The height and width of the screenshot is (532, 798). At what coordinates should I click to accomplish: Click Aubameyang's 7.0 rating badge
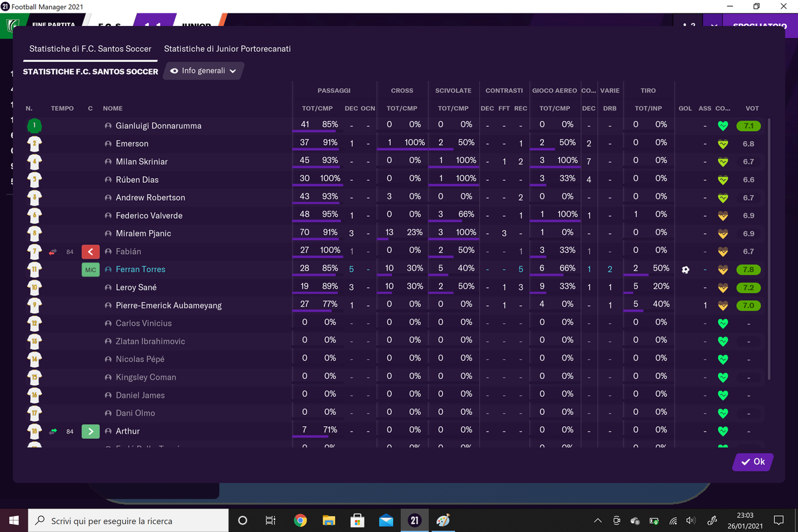[x=749, y=305]
